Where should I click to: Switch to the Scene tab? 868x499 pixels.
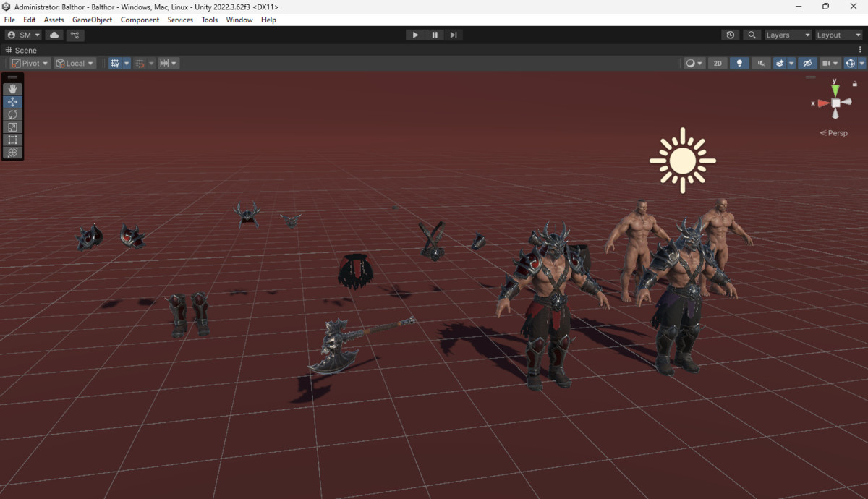pyautogui.click(x=21, y=50)
